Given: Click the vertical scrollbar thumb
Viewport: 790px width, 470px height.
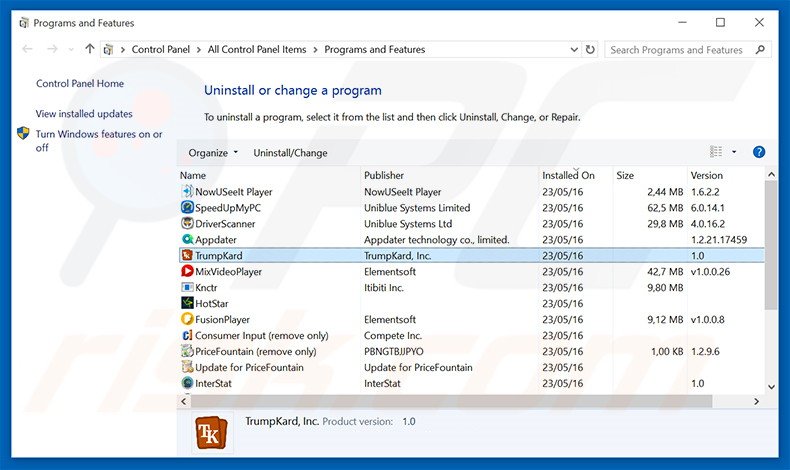Looking at the screenshot, I should pyautogui.click(x=771, y=245).
